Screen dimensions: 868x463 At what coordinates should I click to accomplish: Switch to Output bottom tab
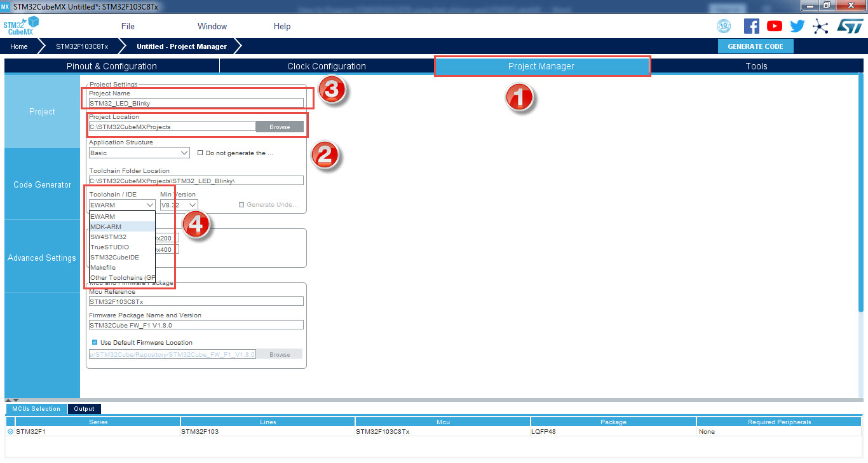[84, 409]
